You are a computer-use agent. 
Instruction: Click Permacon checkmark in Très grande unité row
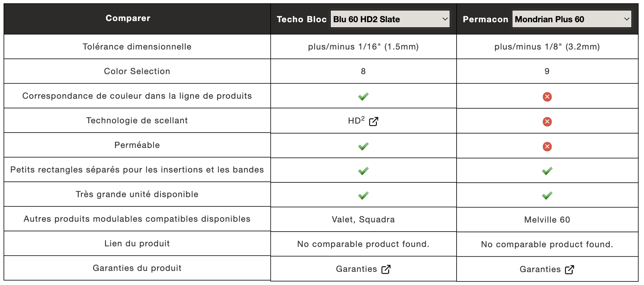click(547, 196)
